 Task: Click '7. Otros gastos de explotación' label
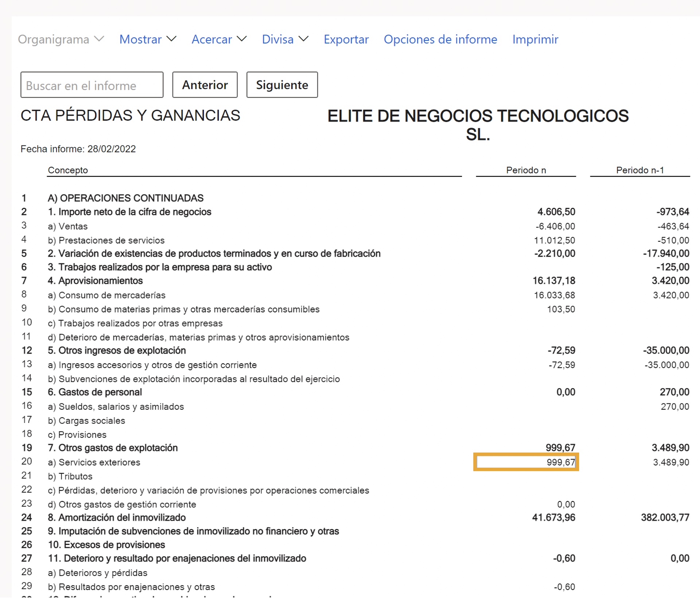pos(113,448)
